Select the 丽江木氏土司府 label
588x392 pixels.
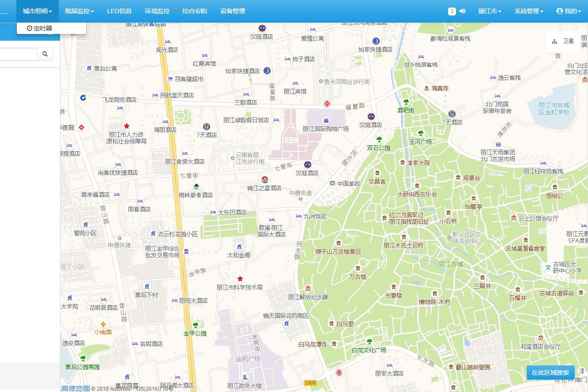click(x=403, y=245)
